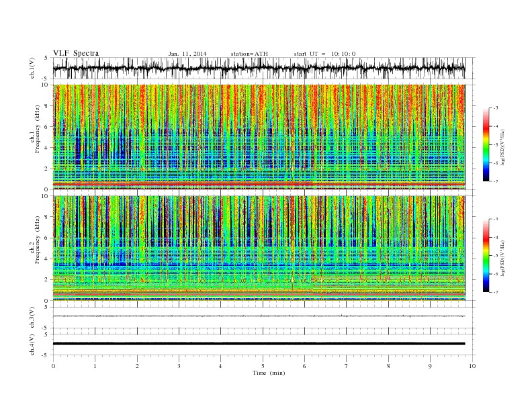Click time axis tick label "3"
532x411 pixels.
click(179, 366)
